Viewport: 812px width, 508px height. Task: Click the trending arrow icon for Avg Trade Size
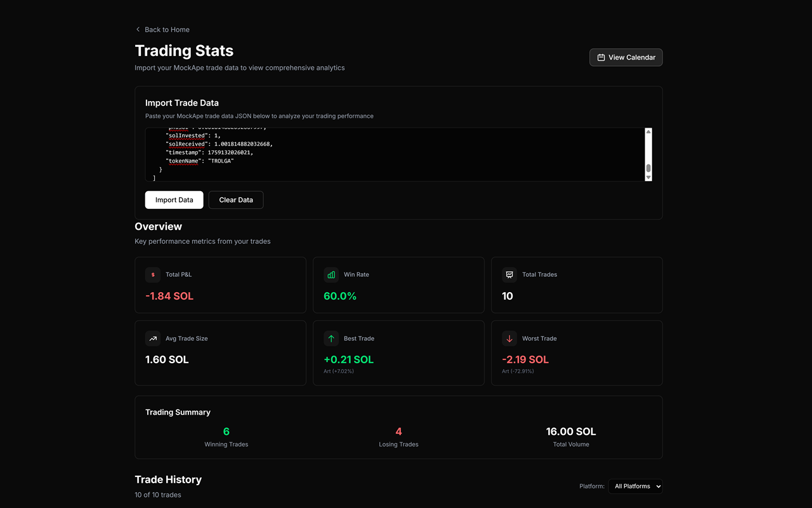153,338
